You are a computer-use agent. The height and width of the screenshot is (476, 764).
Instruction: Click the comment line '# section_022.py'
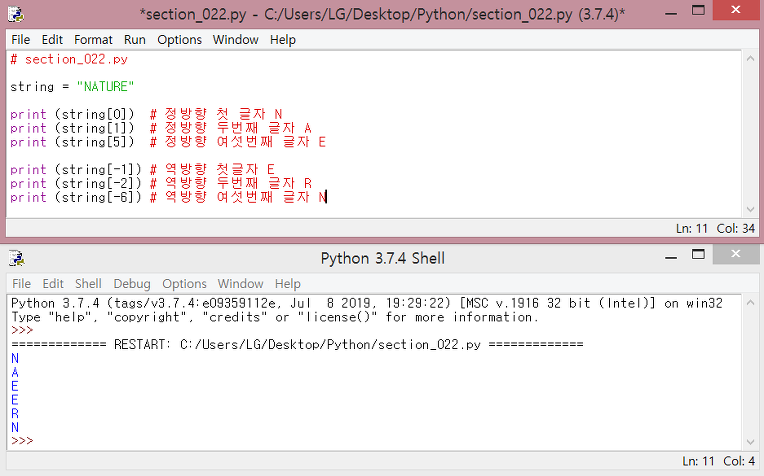[69, 59]
